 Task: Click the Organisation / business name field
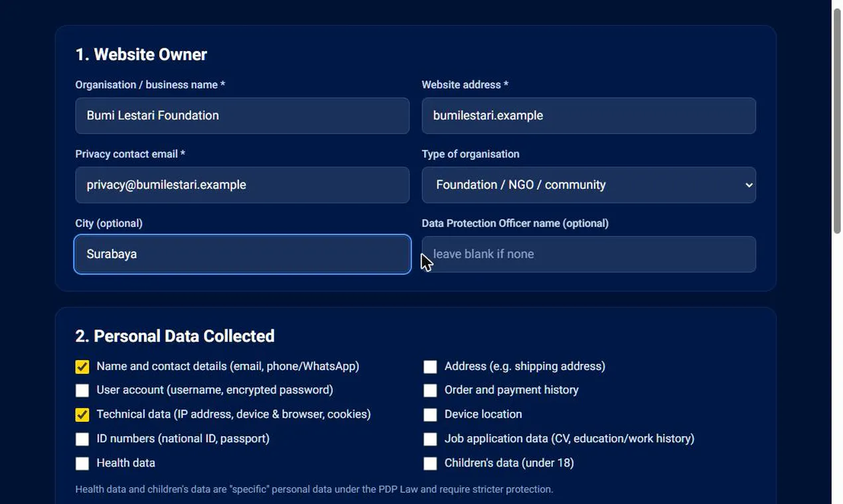click(x=242, y=115)
